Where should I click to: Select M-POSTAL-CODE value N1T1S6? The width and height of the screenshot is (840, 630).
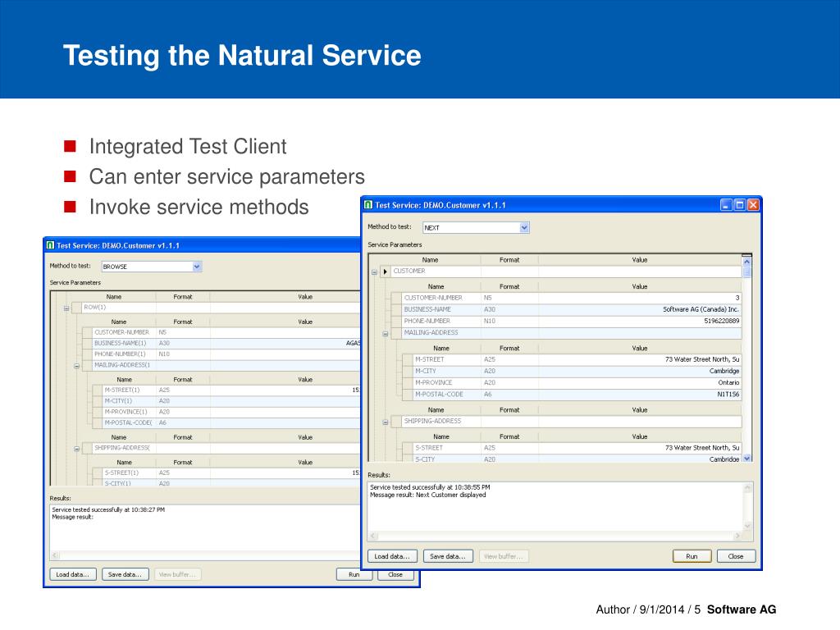click(640, 395)
